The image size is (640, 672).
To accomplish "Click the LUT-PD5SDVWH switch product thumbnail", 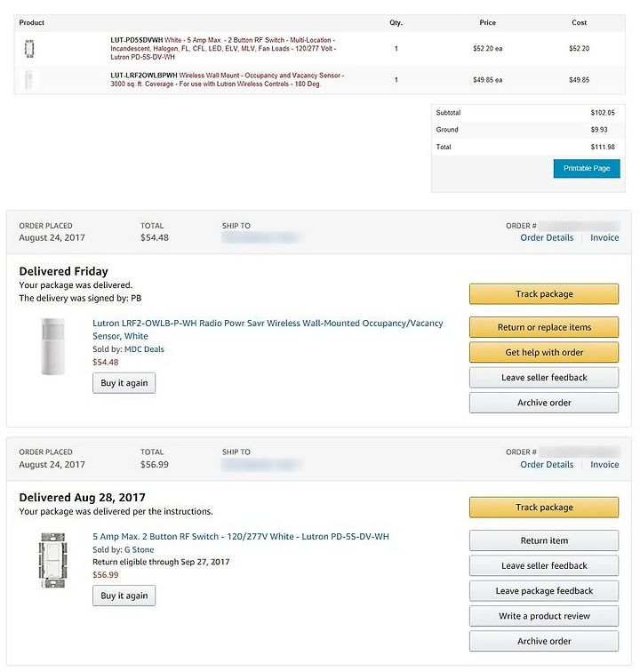I will tap(29, 48).
